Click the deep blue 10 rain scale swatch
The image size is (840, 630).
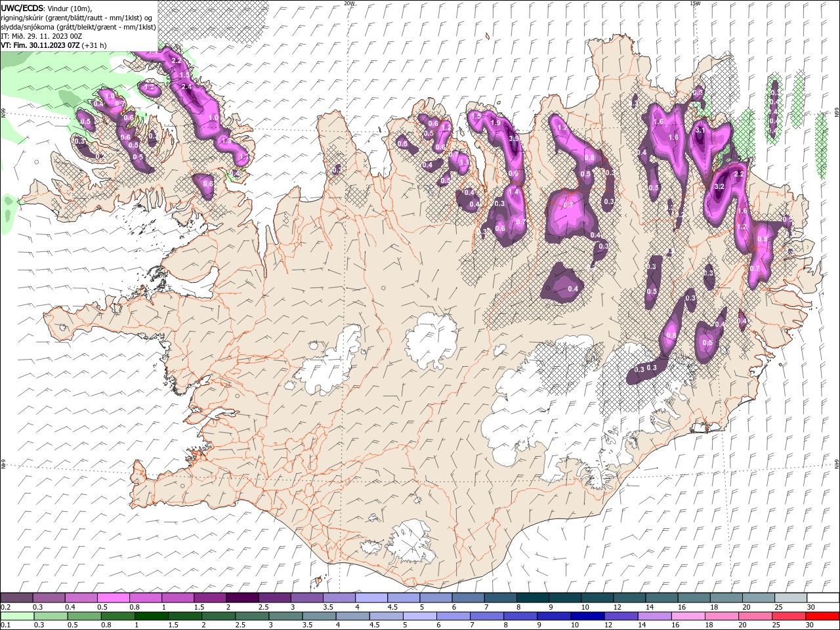pos(587,616)
